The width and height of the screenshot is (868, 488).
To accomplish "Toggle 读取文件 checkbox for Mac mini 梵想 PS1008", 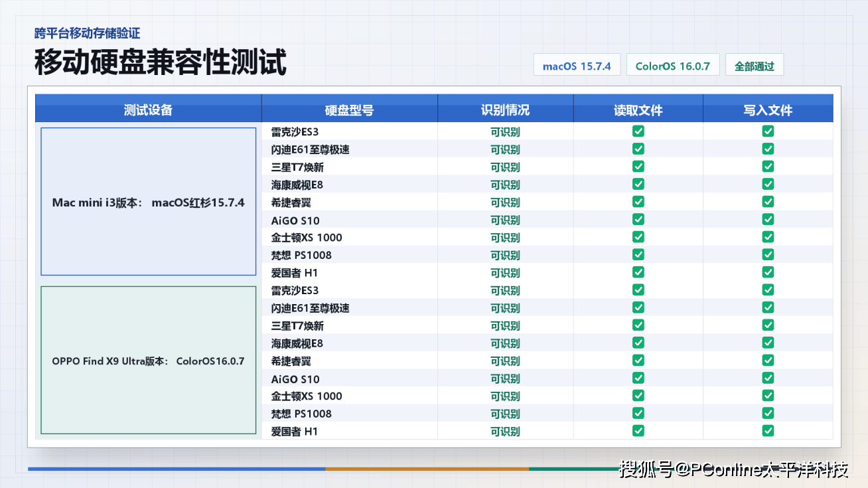I will (638, 254).
